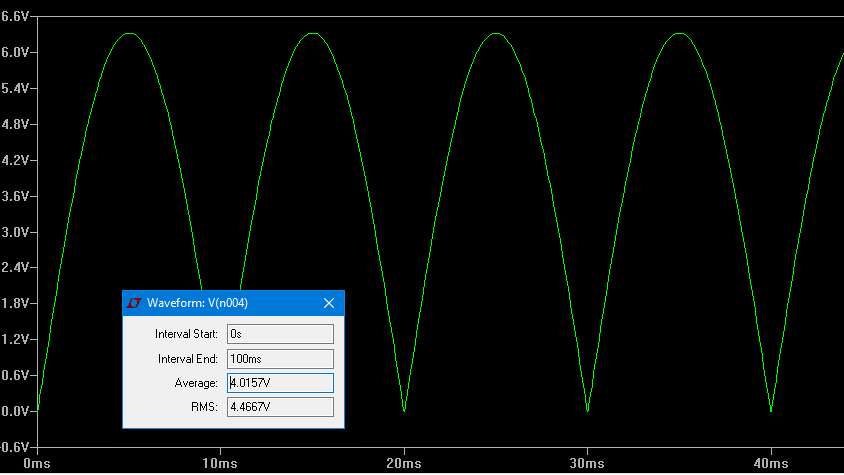Click the 2.4V vertical axis label
The width and height of the screenshot is (844, 475).
pyautogui.click(x=15, y=268)
